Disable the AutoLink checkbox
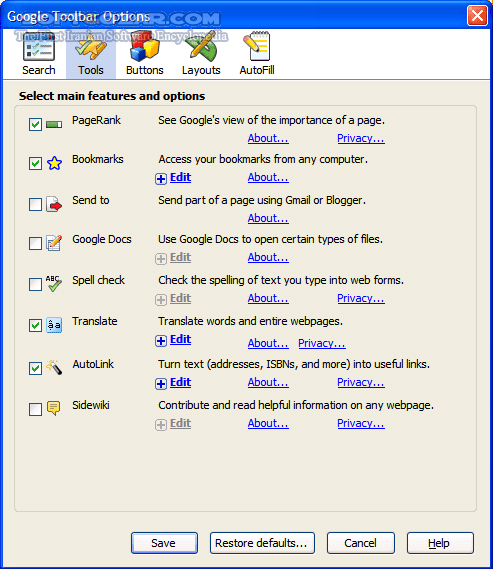Image resolution: width=493 pixels, height=569 pixels. point(35,368)
